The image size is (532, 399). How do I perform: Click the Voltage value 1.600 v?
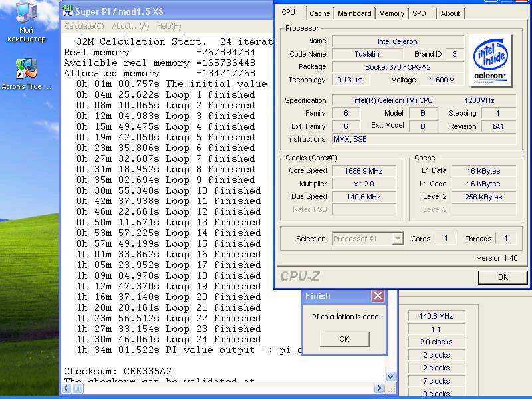click(x=442, y=80)
